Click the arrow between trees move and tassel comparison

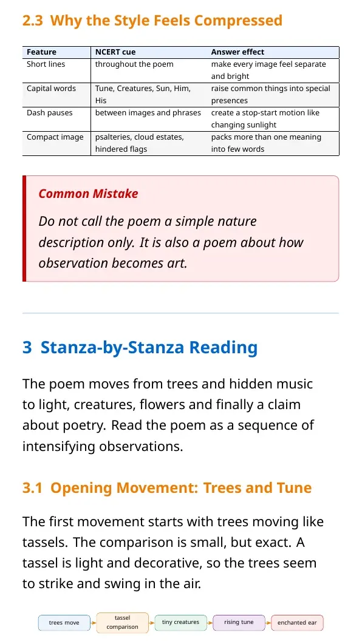click(x=94, y=623)
